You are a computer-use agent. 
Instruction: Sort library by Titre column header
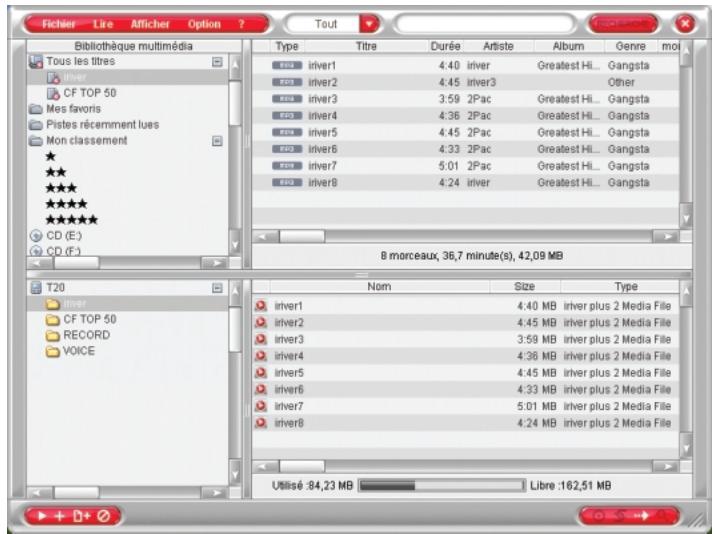click(x=366, y=46)
